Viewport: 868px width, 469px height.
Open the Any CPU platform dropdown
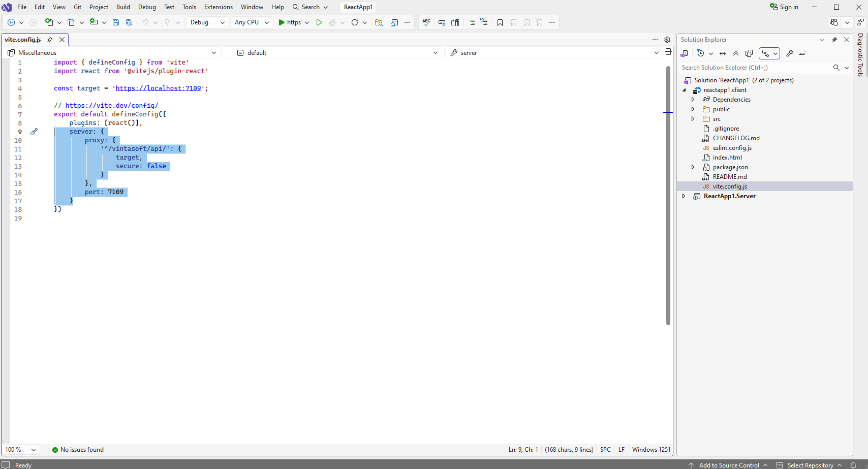pos(252,22)
